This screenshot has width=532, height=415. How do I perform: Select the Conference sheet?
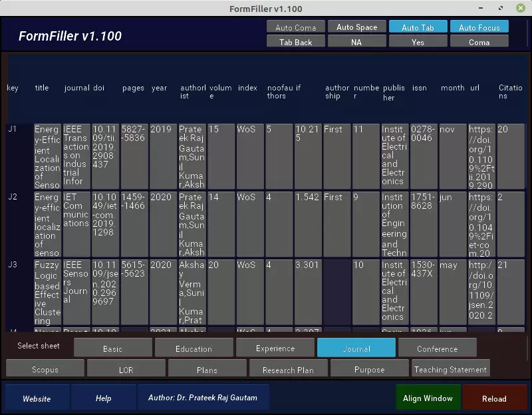pos(438,348)
